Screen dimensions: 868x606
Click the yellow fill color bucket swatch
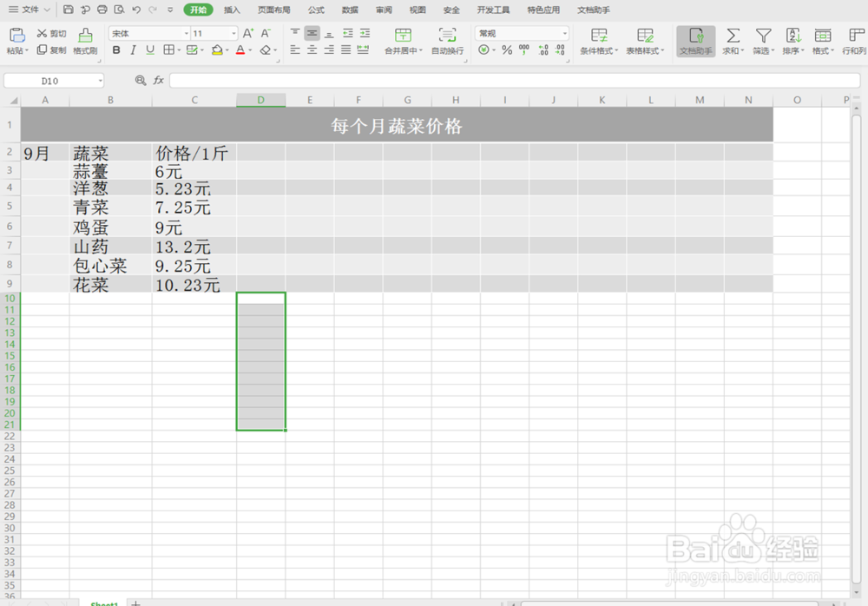217,49
